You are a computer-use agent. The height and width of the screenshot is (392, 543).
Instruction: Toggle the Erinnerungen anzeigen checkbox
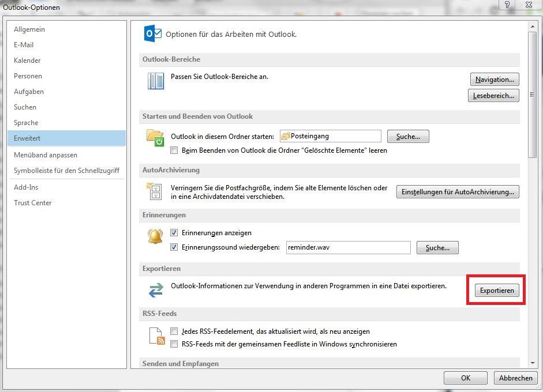[174, 233]
